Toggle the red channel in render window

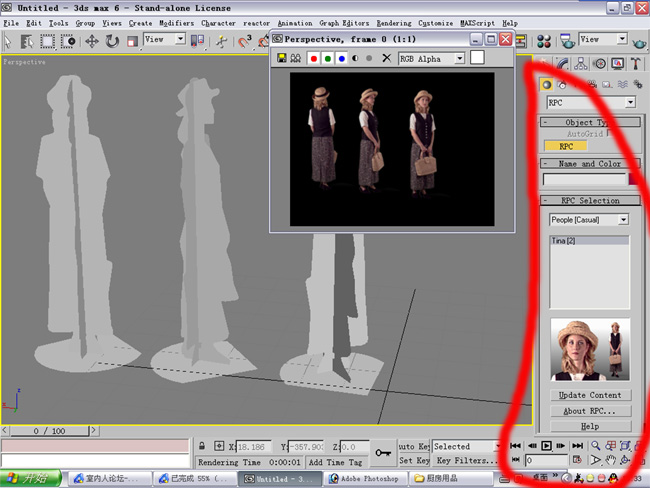pyautogui.click(x=313, y=59)
